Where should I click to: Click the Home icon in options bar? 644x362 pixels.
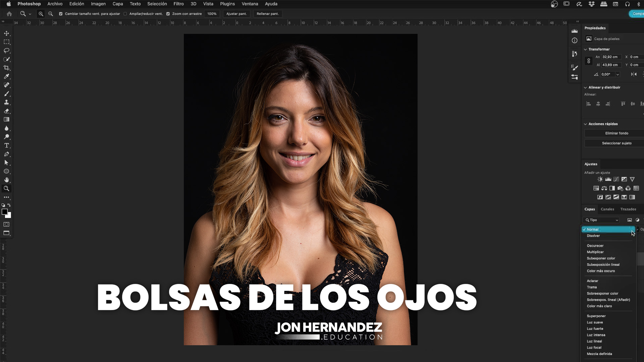click(x=9, y=14)
